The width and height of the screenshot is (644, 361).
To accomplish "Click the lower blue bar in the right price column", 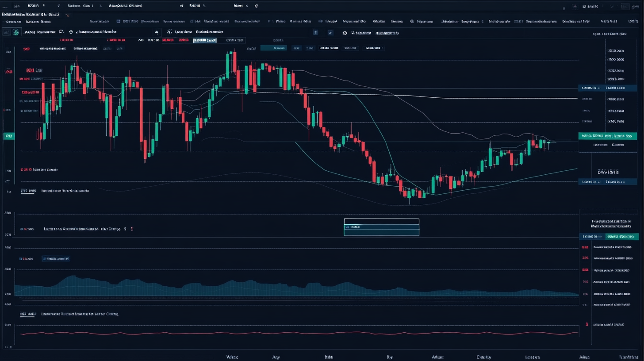I will (x=608, y=182).
